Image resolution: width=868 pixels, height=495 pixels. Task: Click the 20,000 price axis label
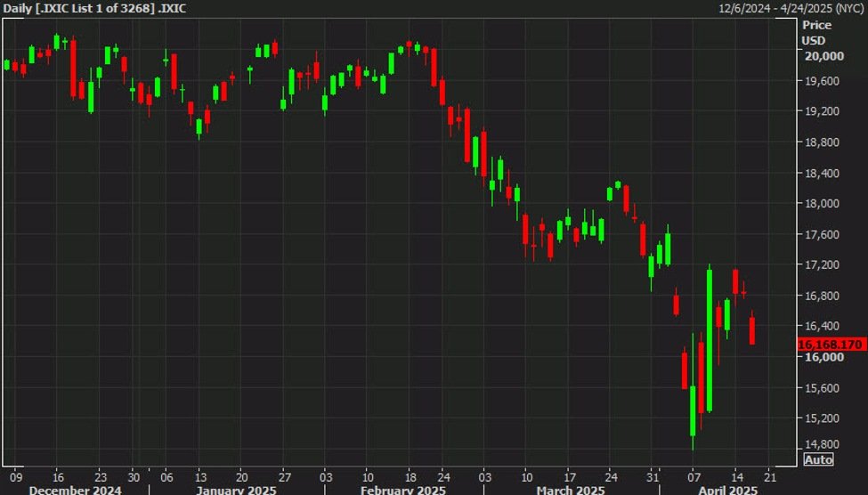pos(823,56)
